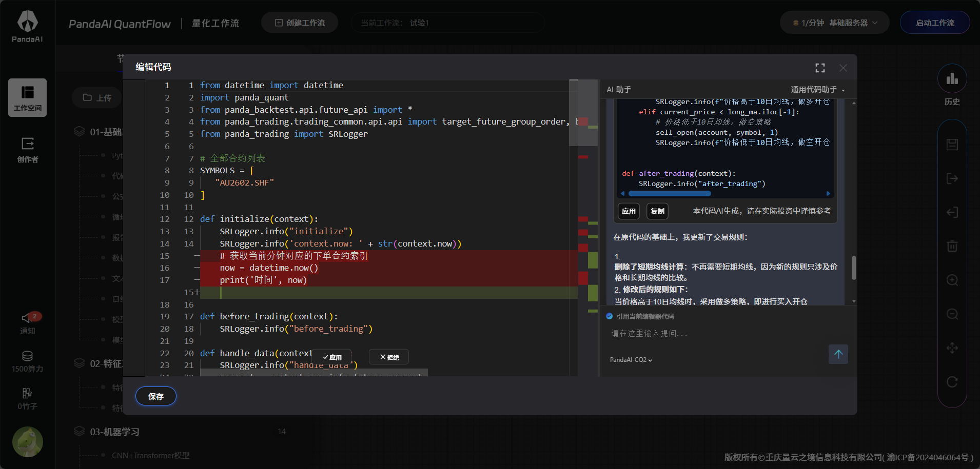The image size is (980, 469).
Task: Toggle the 引用当前编辑器代码 checkbox
Action: click(x=610, y=316)
